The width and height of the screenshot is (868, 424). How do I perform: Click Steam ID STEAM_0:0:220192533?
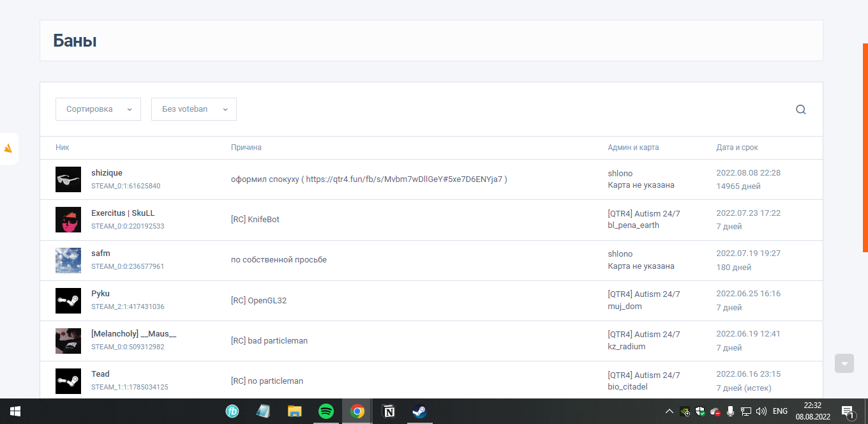coord(128,227)
